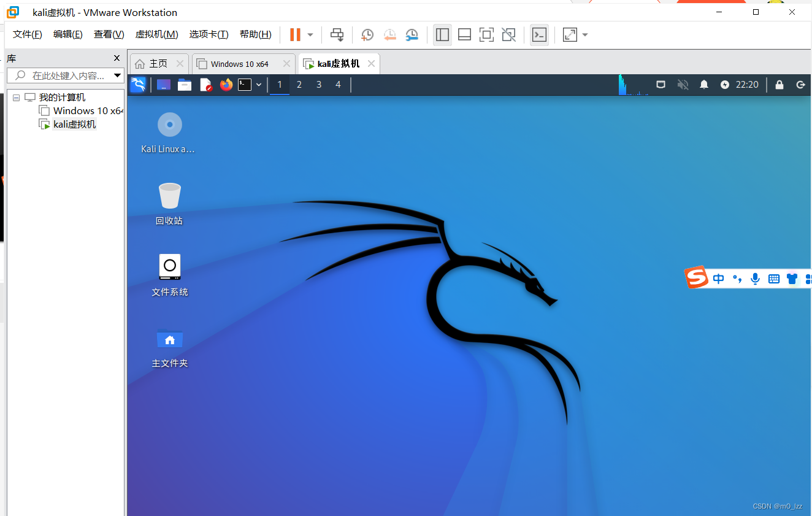Viewport: 812px width, 516px height.
Task: Select the 回收站 trash desktop icon
Action: (169, 204)
